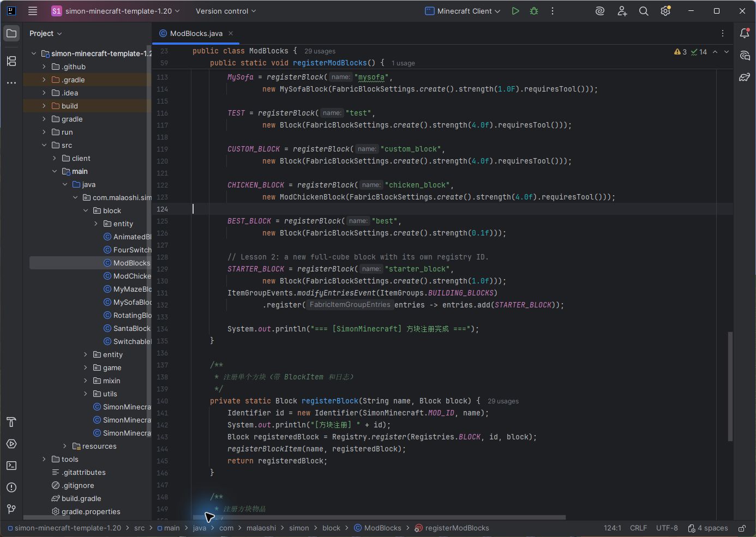Open Search Everywhere magnifier
Viewport: 756px width, 537px height.
tap(644, 11)
